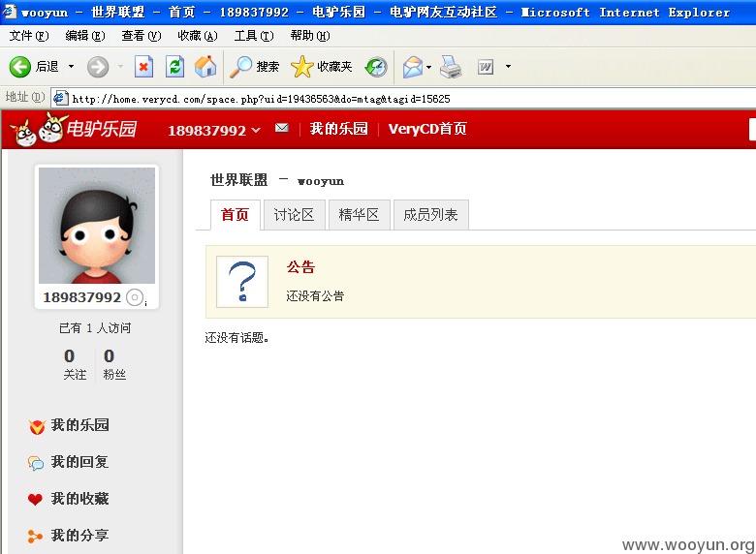Print the page with the printer icon

point(451,67)
